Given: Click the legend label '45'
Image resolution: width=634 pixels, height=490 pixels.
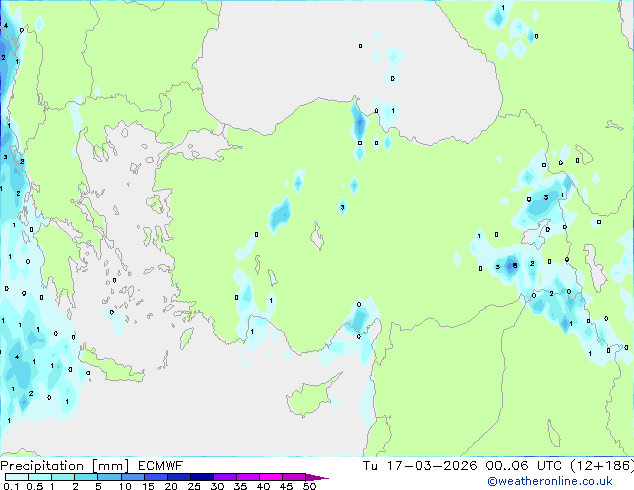Looking at the screenshot, I should [286, 486].
